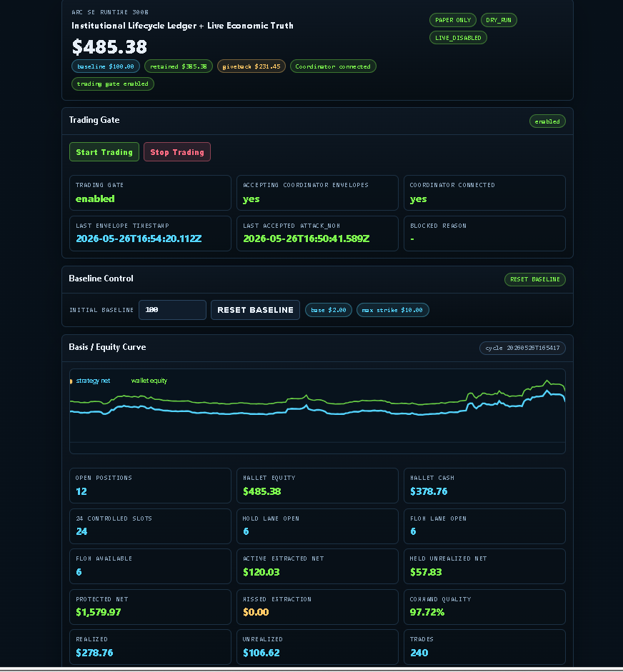Click the Baseline Control section title

coord(101,279)
